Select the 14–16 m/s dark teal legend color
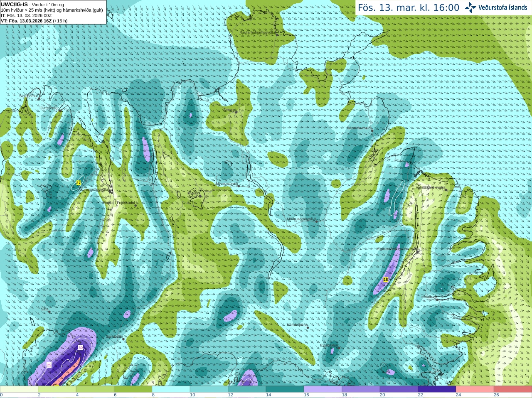The image size is (532, 398). click(x=285, y=389)
